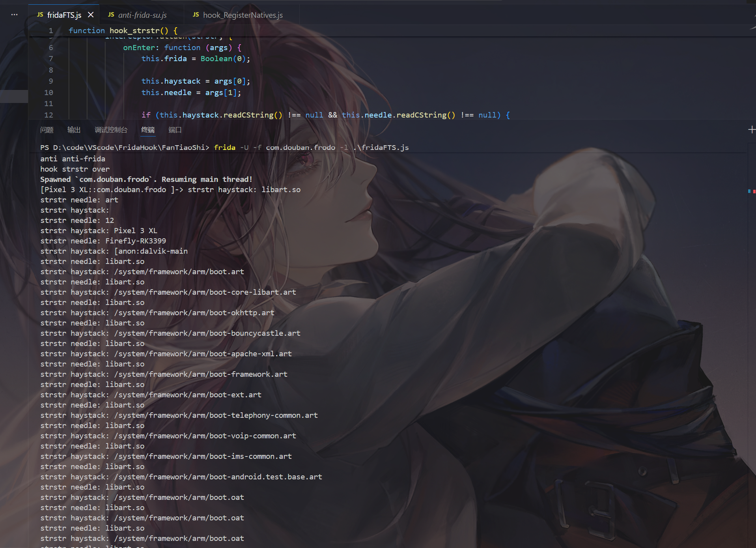This screenshot has width=756, height=548.
Task: Click the boot-core-libart.art haystack line
Action: pos(168,292)
